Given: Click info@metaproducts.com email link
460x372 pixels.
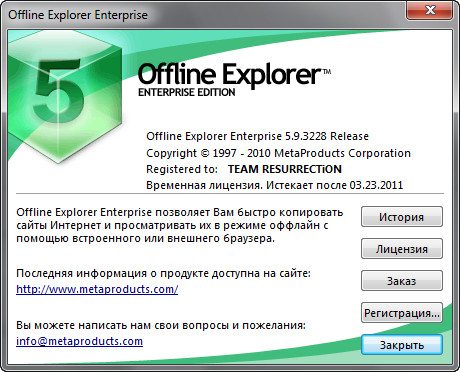Looking at the screenshot, I should pos(79,341).
